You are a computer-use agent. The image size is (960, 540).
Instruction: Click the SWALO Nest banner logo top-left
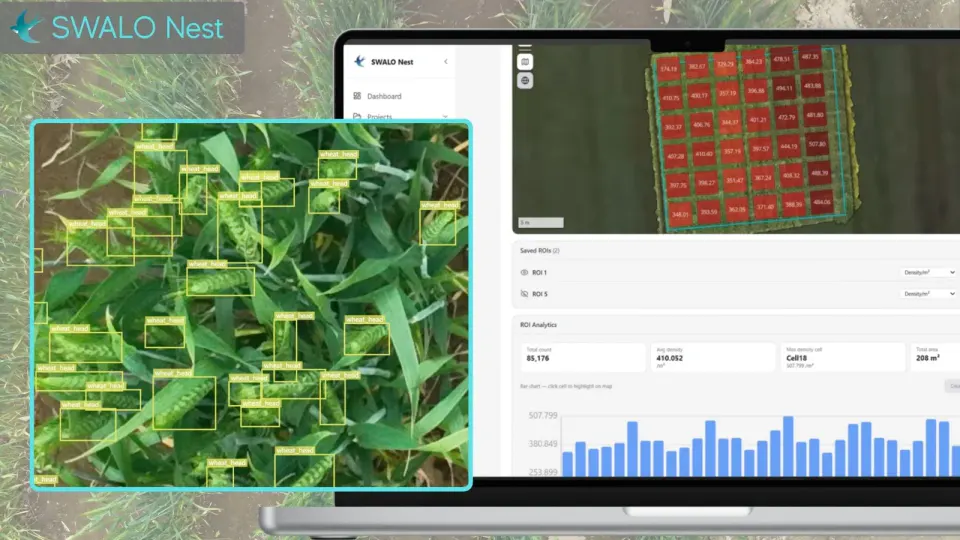121,28
